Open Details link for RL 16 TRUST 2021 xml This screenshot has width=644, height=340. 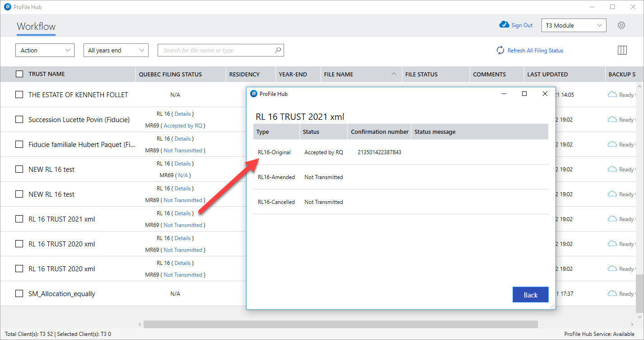pos(182,213)
